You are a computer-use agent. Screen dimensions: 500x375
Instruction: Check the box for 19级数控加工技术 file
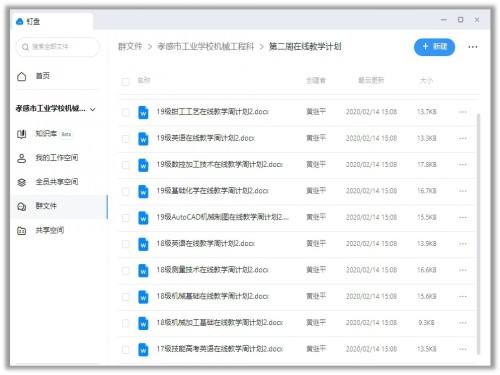coord(126,165)
